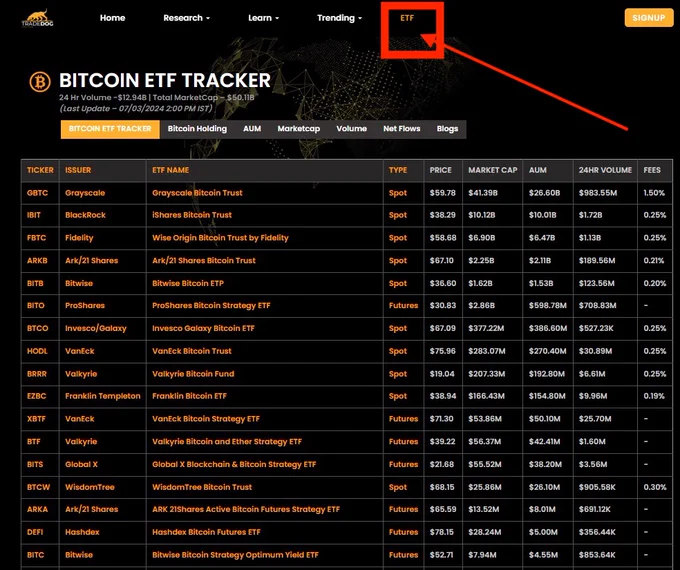Click Valkyrie Bitcoin and Ether Strategy ETF

(x=227, y=442)
